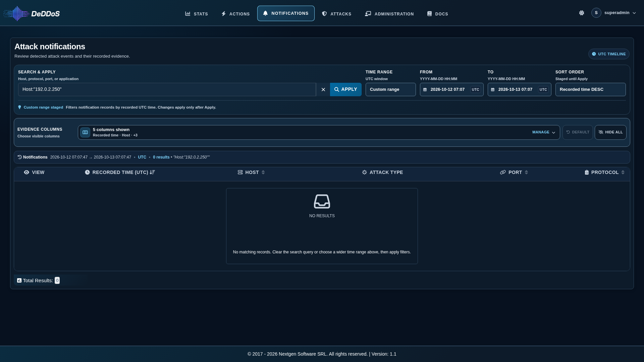Open the Docs page
The image size is (644, 362).
coord(437,14)
